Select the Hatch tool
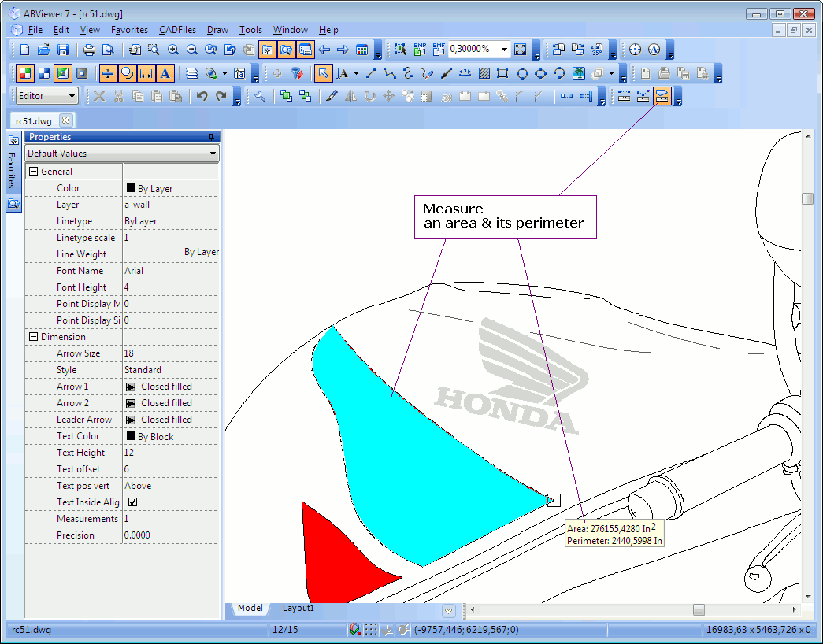This screenshot has width=823, height=644. tap(484, 73)
